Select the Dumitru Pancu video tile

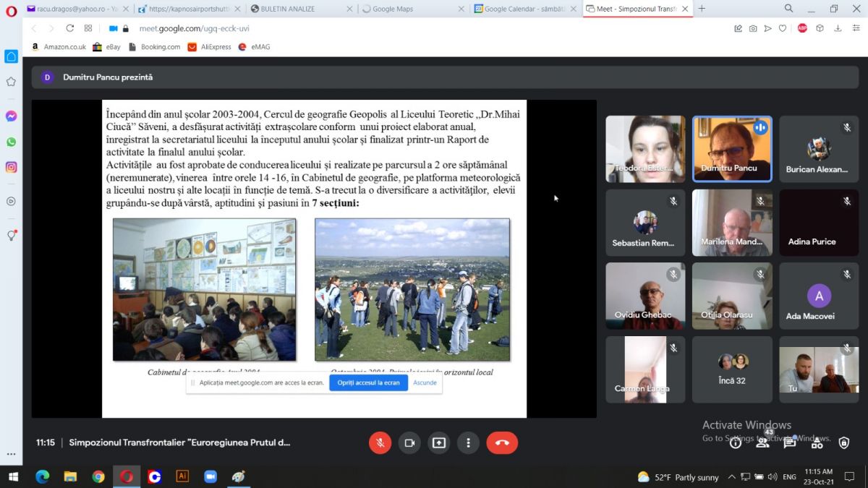click(x=732, y=149)
